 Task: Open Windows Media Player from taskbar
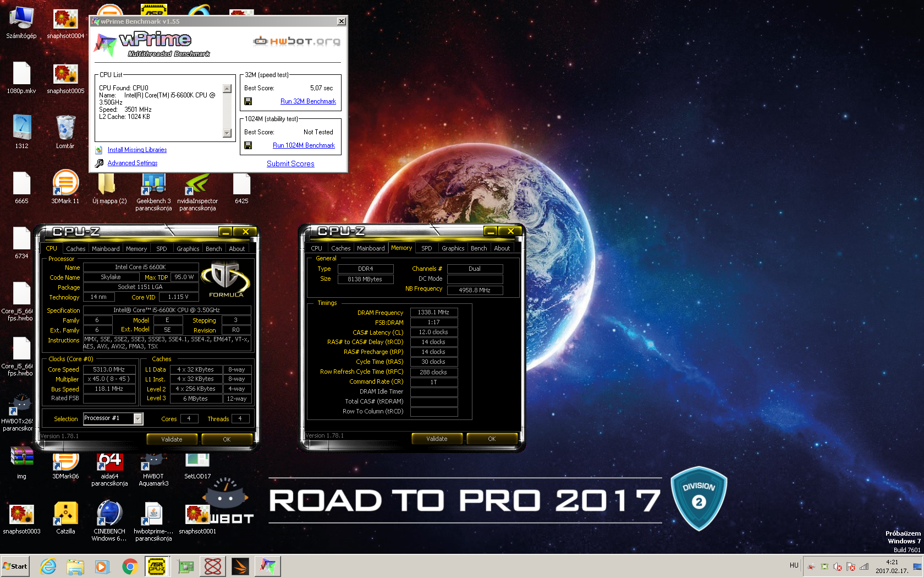tap(102, 566)
